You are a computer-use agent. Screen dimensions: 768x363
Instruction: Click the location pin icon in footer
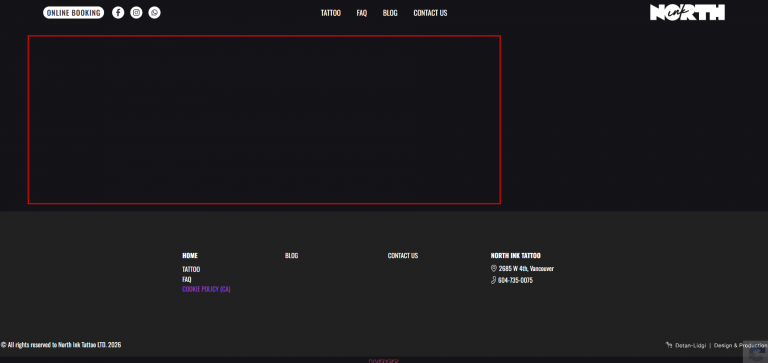(x=494, y=268)
